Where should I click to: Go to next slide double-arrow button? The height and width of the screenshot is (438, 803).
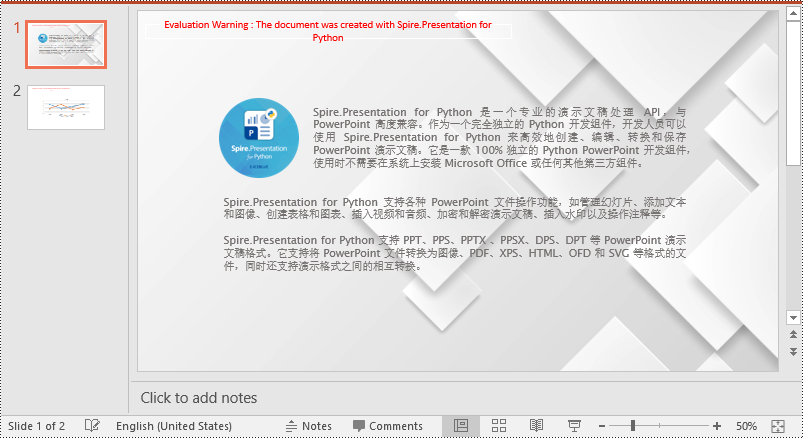click(793, 352)
